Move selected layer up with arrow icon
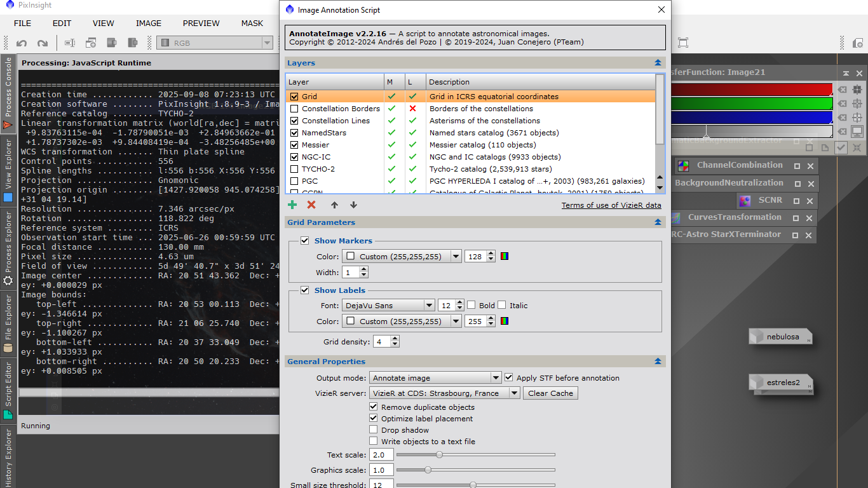 tap(334, 205)
